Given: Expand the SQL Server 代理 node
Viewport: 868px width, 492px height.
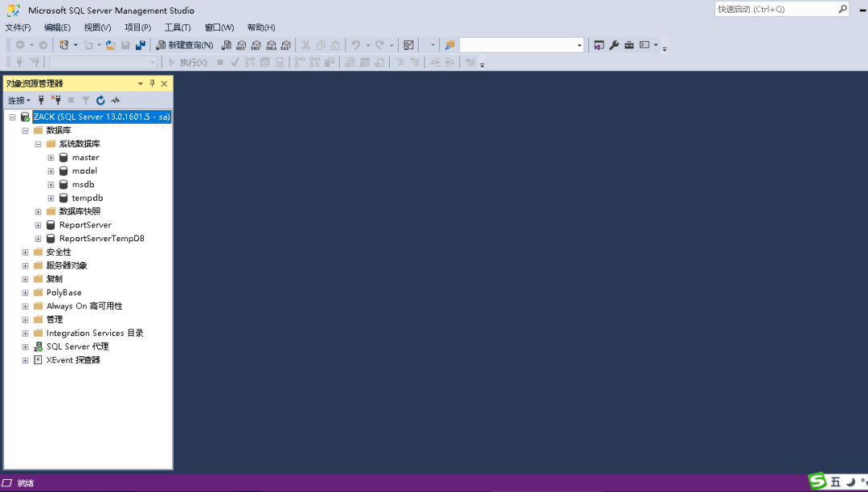Looking at the screenshot, I should pos(25,347).
